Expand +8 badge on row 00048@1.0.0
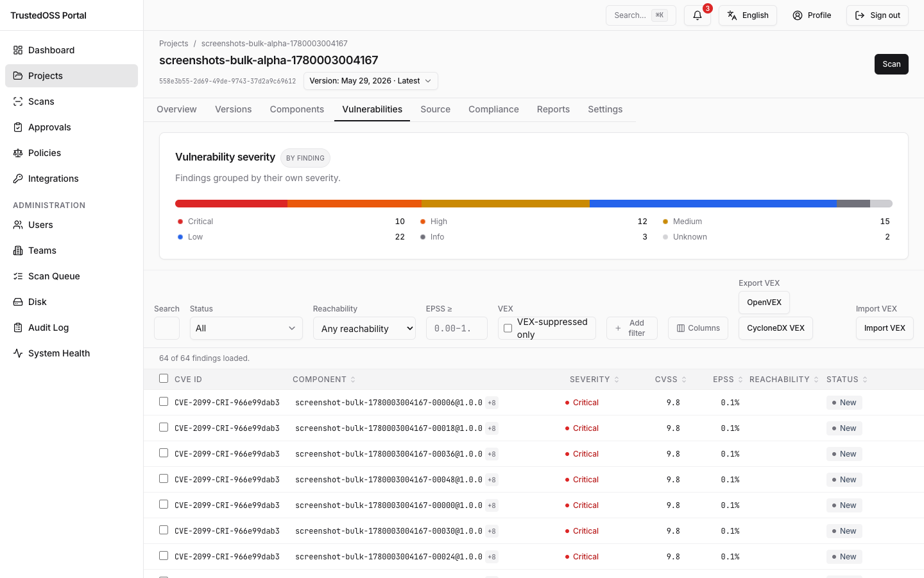Image resolution: width=924 pixels, height=578 pixels. (492, 480)
